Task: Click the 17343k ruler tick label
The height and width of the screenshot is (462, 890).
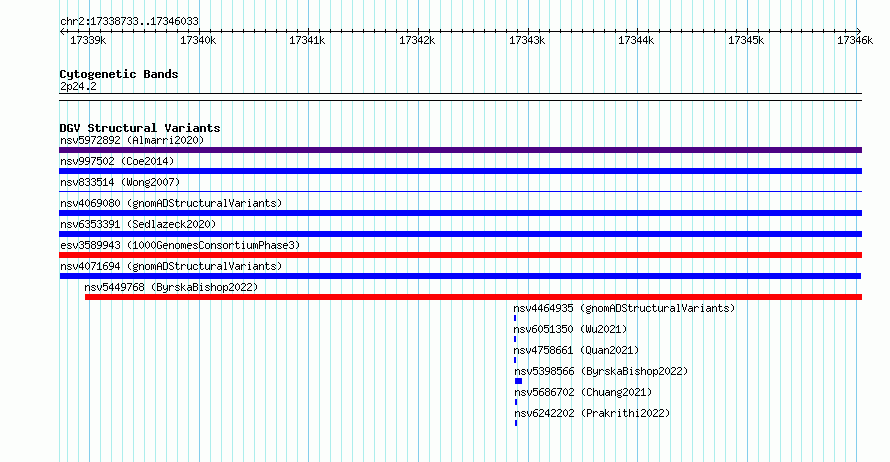Action: (x=527, y=40)
